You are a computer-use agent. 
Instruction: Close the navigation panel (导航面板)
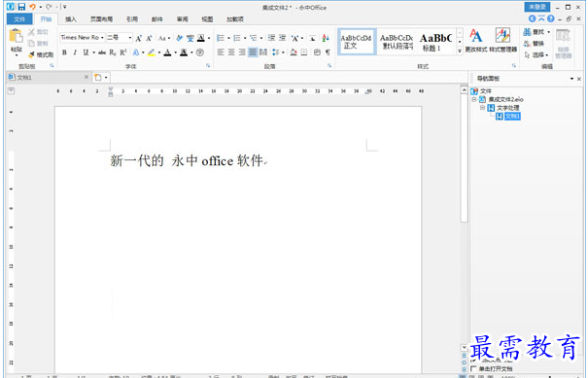click(x=579, y=79)
